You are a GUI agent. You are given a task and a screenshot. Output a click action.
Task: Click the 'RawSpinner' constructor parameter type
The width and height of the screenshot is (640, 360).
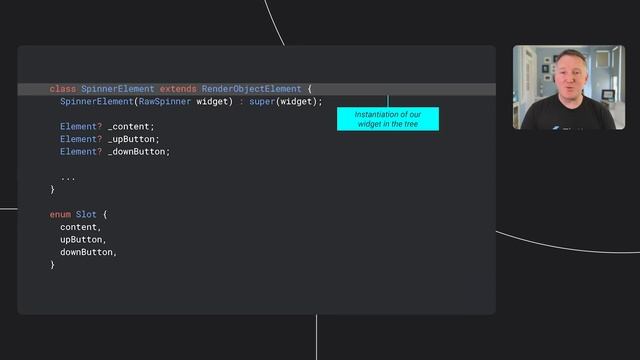point(164,102)
